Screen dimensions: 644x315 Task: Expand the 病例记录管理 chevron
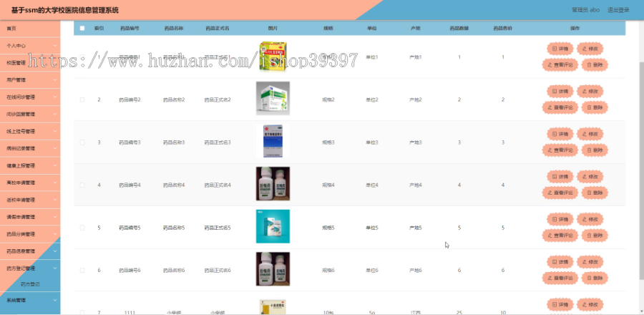(x=55, y=149)
